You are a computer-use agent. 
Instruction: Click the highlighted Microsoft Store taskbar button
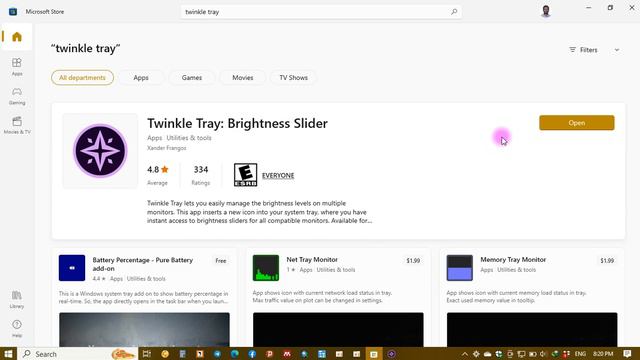[x=373, y=354]
